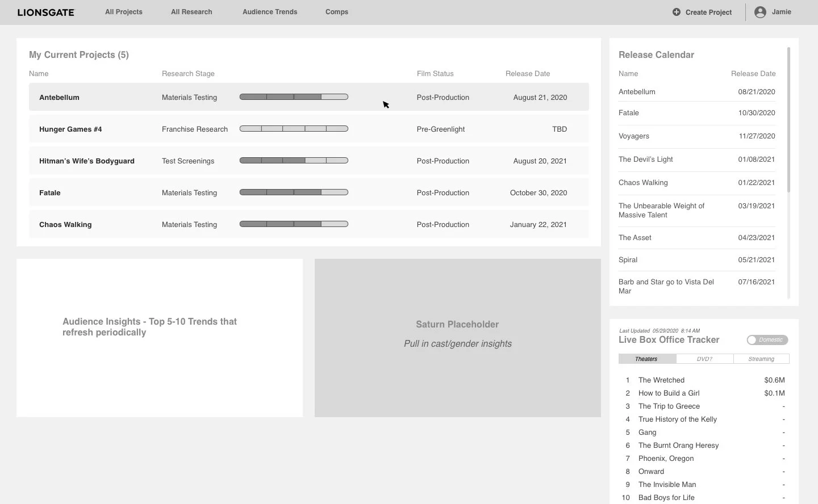Click the $0.6M gross for The Wretched
The height and width of the screenshot is (504, 818).
(x=774, y=380)
